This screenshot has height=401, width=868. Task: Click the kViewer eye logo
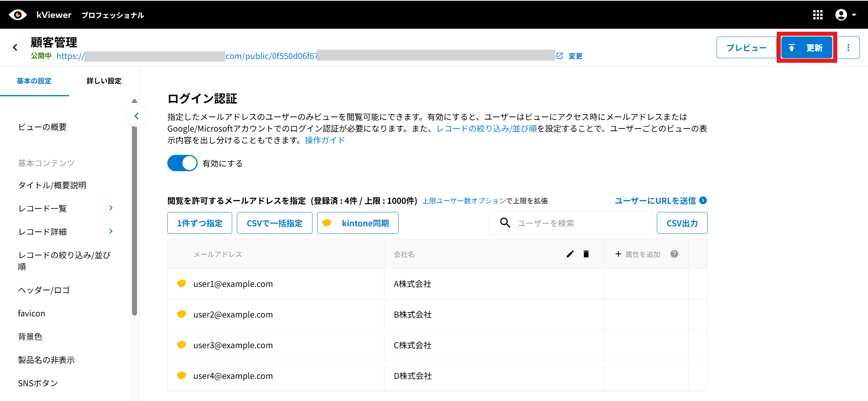(17, 15)
